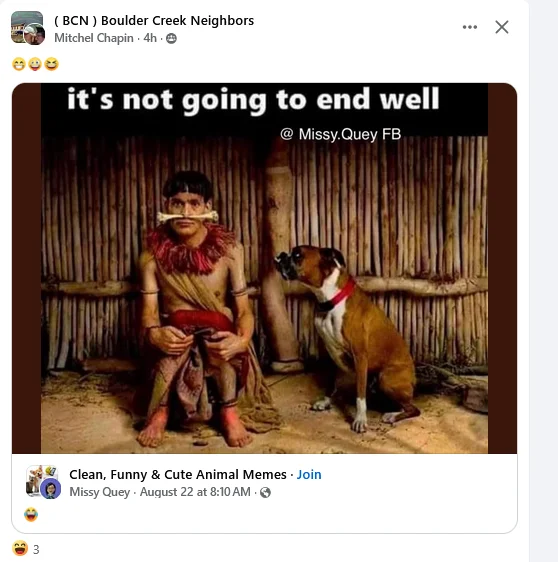
Task: Open the three-dots post options menu
Action: pyautogui.click(x=469, y=27)
